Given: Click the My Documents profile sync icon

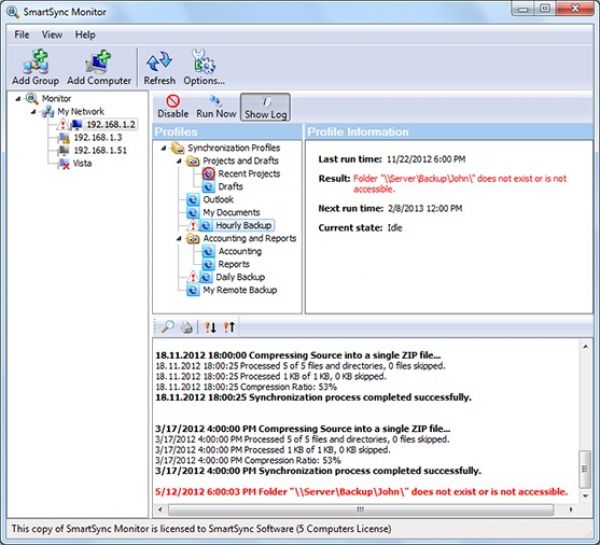Looking at the screenshot, I should pyautogui.click(x=193, y=212).
